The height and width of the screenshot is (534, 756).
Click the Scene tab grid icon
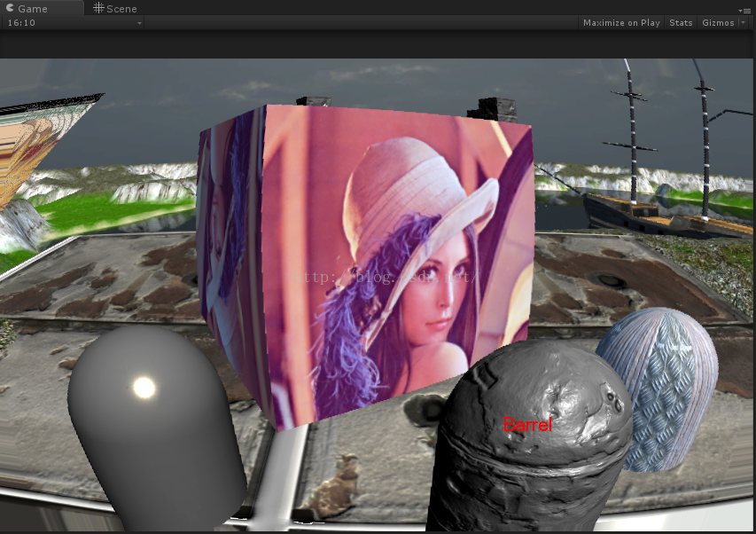point(98,8)
